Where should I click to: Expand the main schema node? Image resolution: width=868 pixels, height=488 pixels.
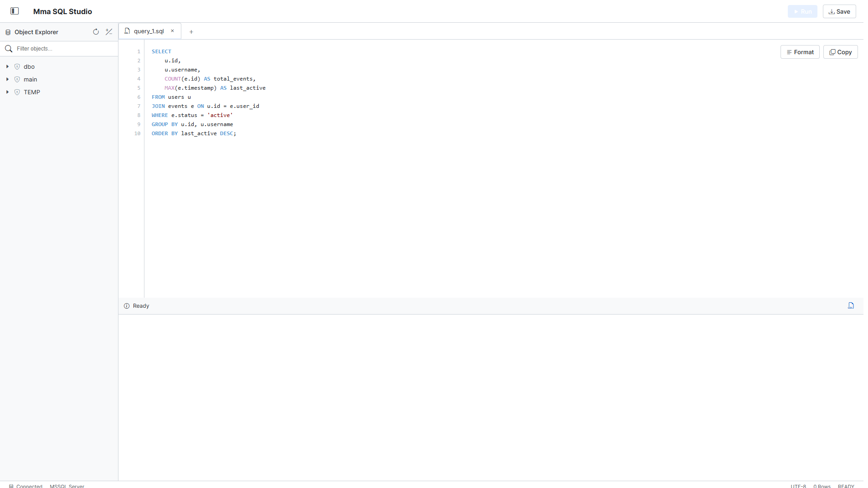tap(7, 79)
